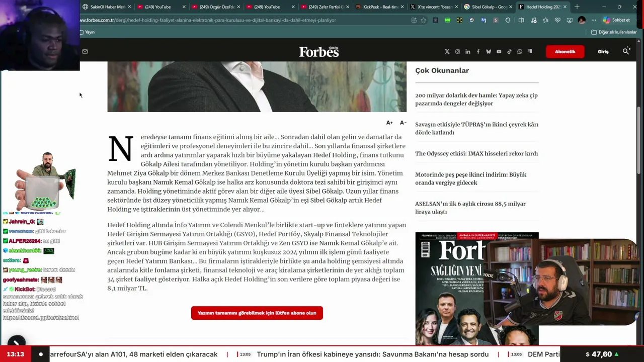Close the KickPeek tab
The width and height of the screenshot is (644, 362).
point(403,7)
